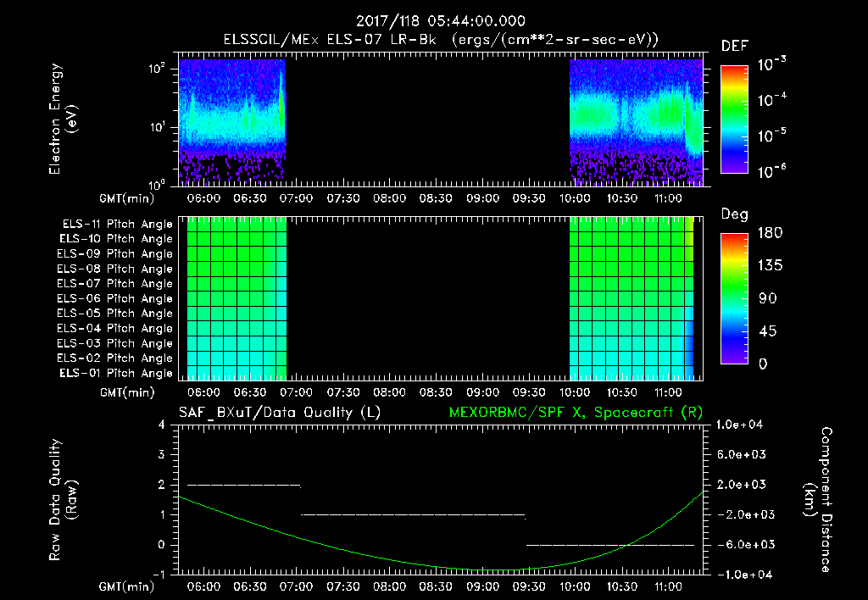Click GMT(min) label under the pitch angle panel
The width and height of the screenshot is (868, 600).
click(x=127, y=393)
